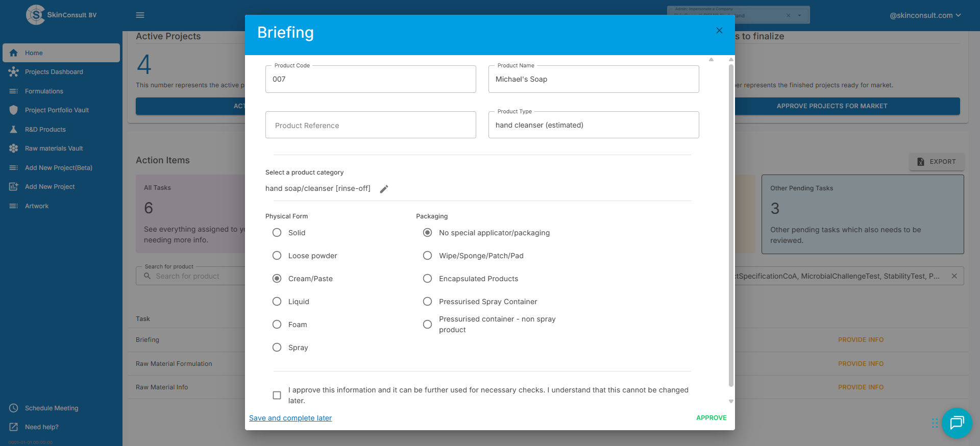
Task: Click the R&D Products flask icon
Action: pyautogui.click(x=14, y=130)
